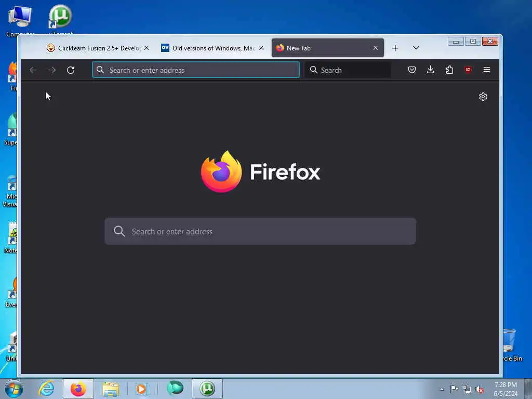Image resolution: width=532 pixels, height=399 pixels.
Task: Focus the toolbar Search box
Action: pos(348,70)
